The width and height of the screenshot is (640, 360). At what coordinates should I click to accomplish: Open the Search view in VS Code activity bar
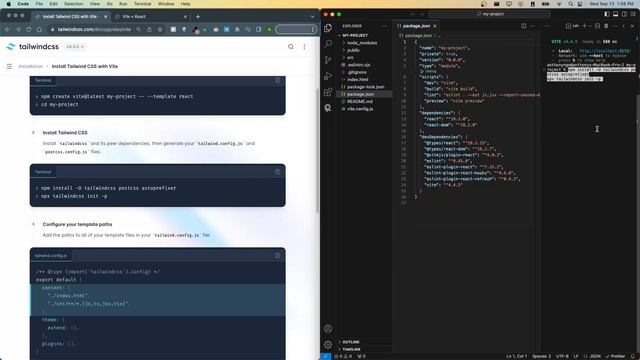[x=328, y=43]
